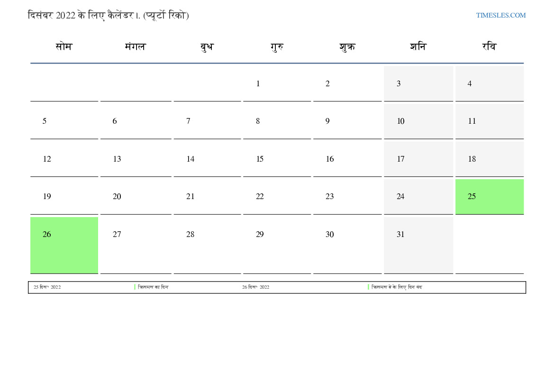554x392 pixels.
Task: Select date 15 in the calendar
Action: click(x=277, y=159)
